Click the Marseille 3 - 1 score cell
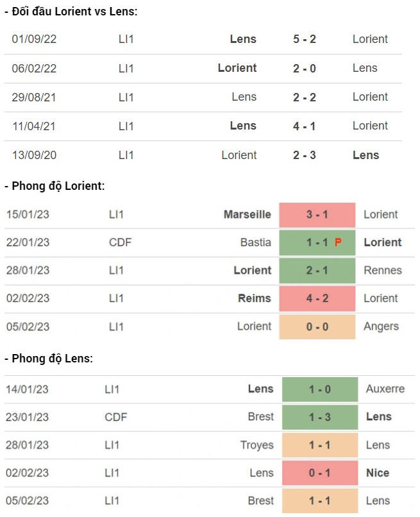Screen dimensions: 420x517 click(x=317, y=215)
